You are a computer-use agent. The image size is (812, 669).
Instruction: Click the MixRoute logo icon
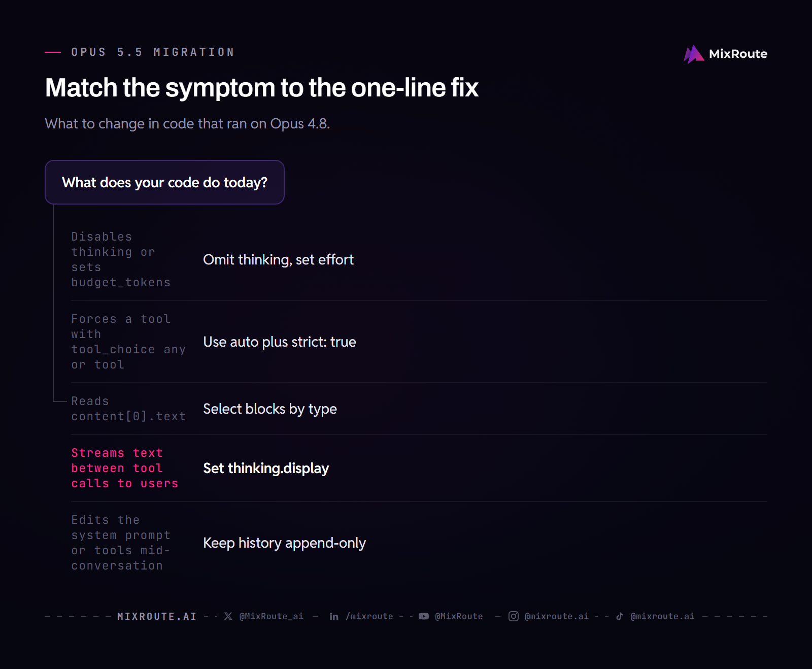[x=694, y=54]
